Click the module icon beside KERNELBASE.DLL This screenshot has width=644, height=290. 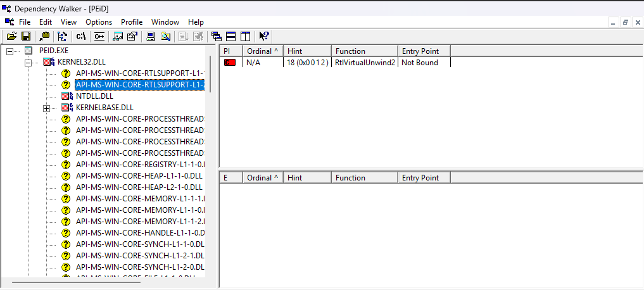pos(67,108)
